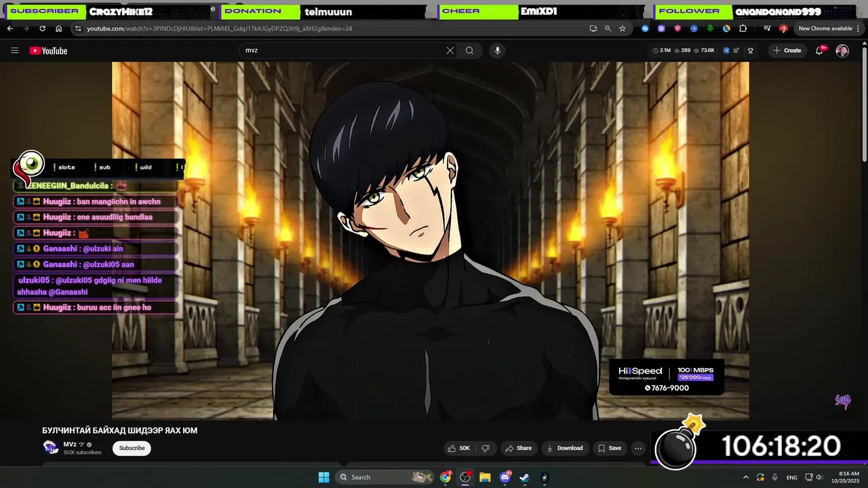View site information icon in address bar
868x488 pixels.
(78, 28)
